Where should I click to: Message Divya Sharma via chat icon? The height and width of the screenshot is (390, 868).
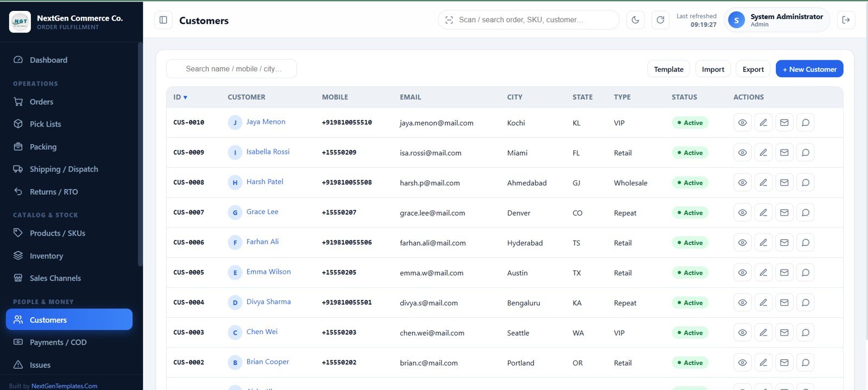(806, 303)
